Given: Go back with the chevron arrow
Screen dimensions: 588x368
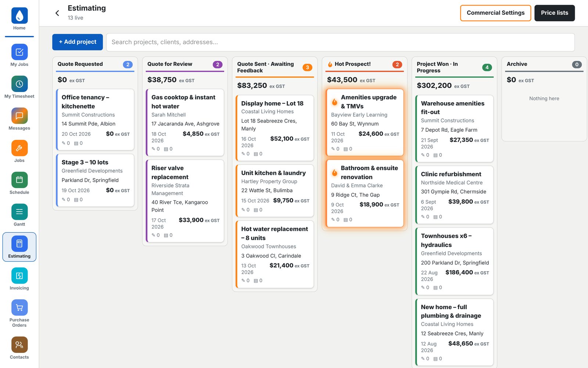Looking at the screenshot, I should tap(57, 13).
